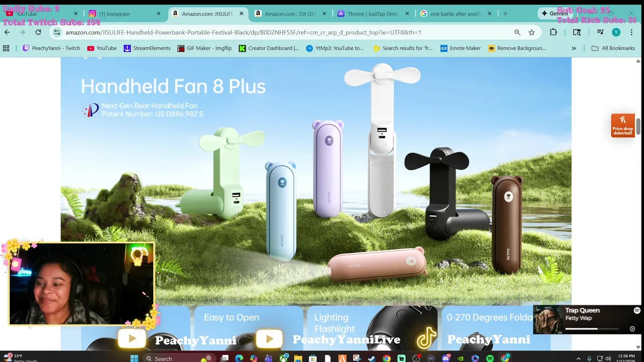The height and width of the screenshot is (362, 644).
Task: Switch to the YouTube tab
Action: [x=40, y=14]
